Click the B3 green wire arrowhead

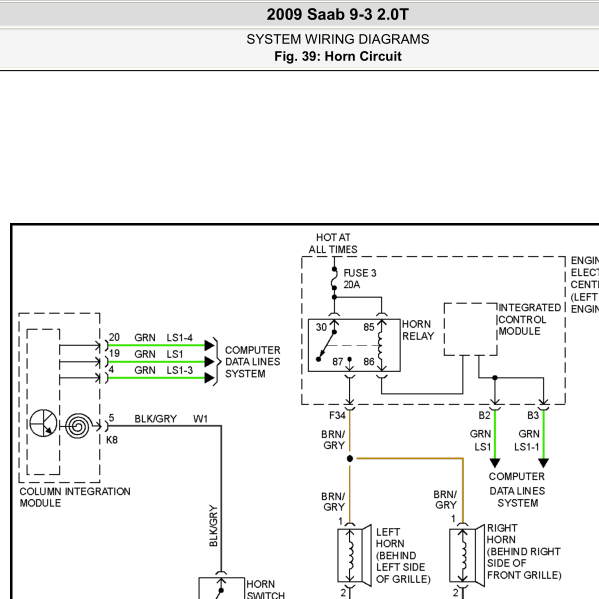pyautogui.click(x=544, y=463)
